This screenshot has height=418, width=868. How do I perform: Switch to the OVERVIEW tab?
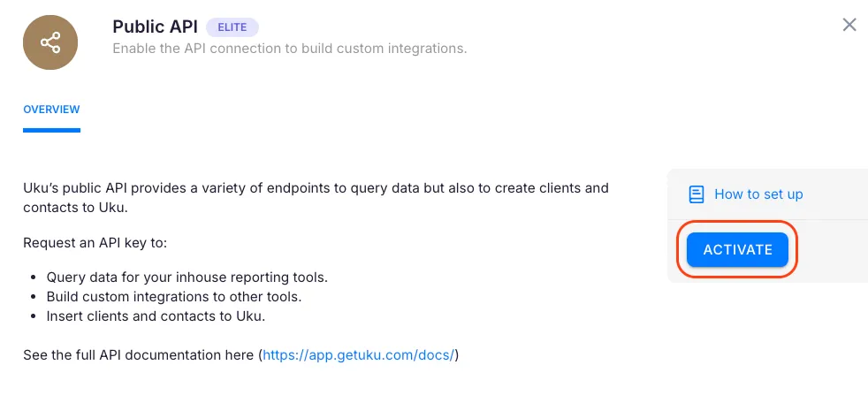(x=51, y=110)
